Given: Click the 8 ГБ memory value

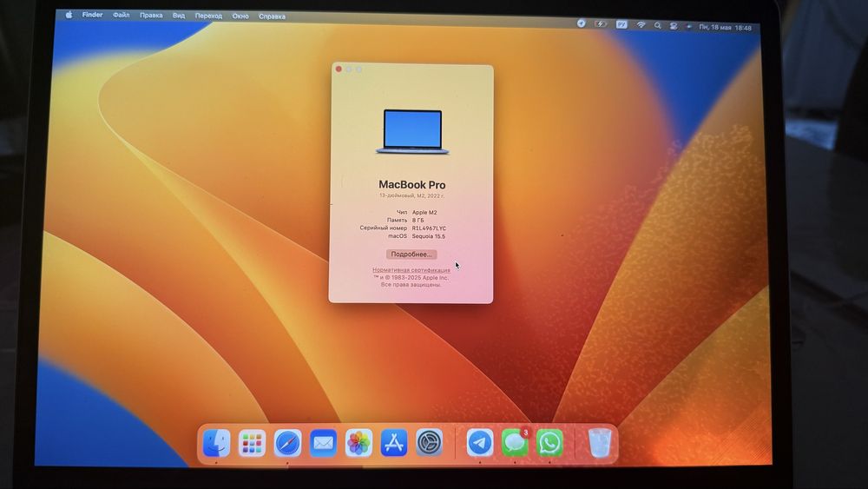Looking at the screenshot, I should click(x=418, y=220).
